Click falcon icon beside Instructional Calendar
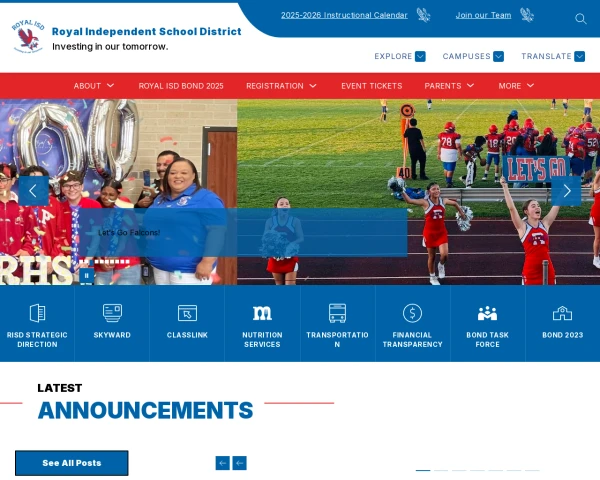The width and height of the screenshot is (600, 480). pos(423,15)
